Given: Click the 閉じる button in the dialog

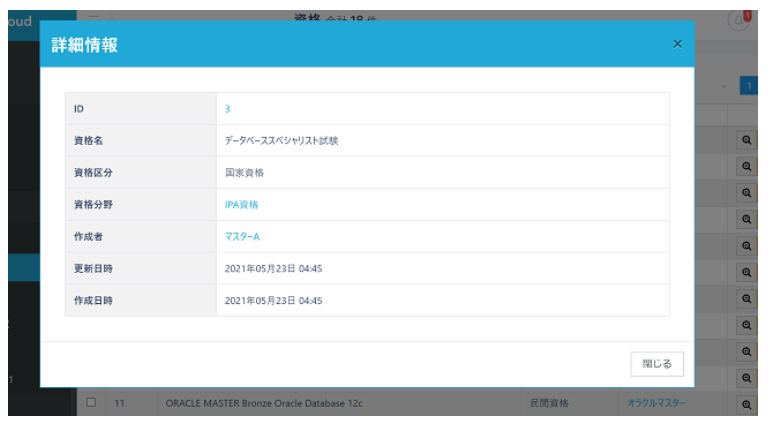Looking at the screenshot, I should (657, 363).
